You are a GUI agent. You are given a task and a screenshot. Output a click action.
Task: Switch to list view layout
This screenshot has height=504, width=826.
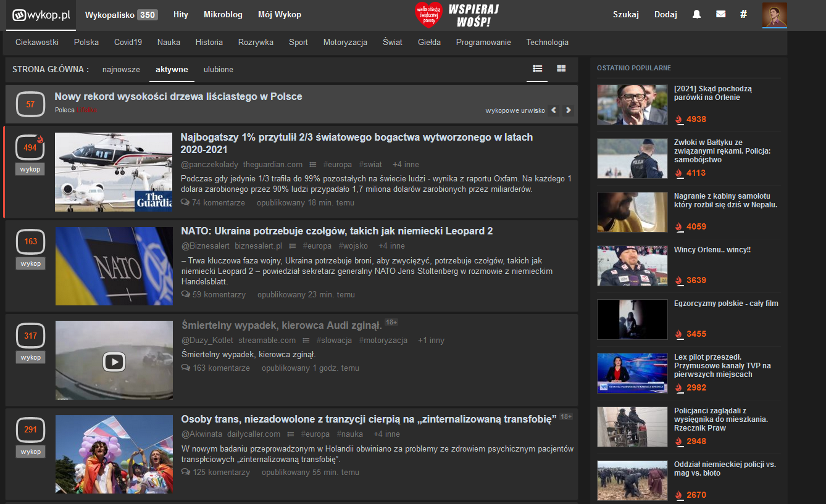click(538, 68)
